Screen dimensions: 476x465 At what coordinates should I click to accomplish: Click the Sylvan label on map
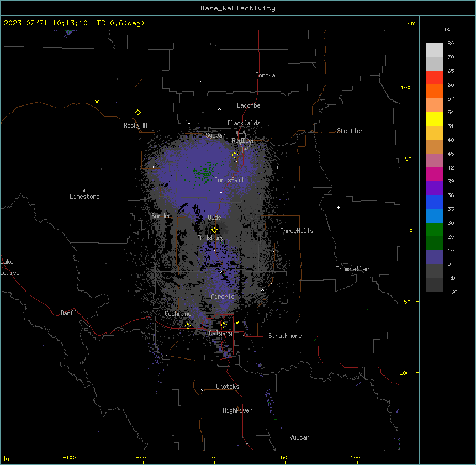215,135
